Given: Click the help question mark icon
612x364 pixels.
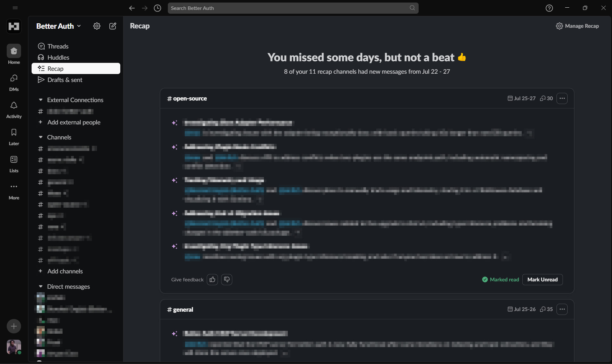Looking at the screenshot, I should click(x=549, y=8).
